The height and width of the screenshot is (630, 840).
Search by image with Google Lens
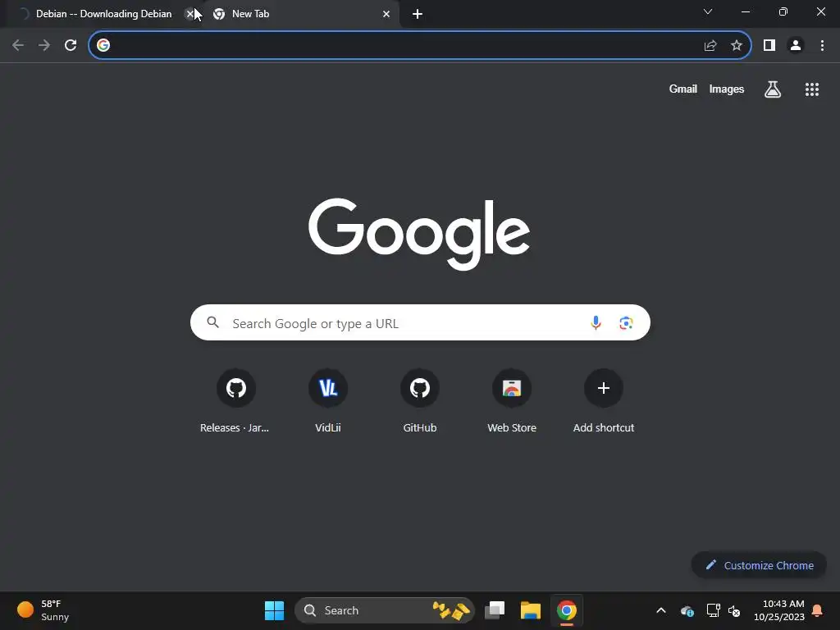tap(626, 322)
